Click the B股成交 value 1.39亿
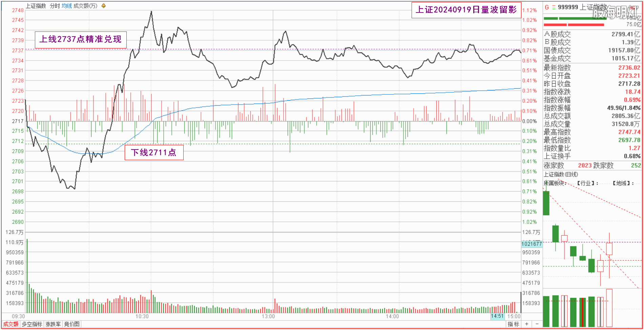This screenshot has height=330, width=644. pos(631,42)
